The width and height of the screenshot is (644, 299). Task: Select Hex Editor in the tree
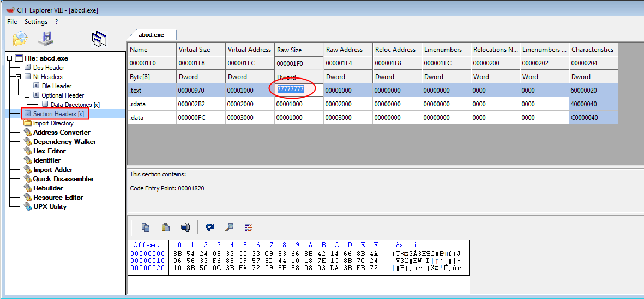pyautogui.click(x=49, y=151)
